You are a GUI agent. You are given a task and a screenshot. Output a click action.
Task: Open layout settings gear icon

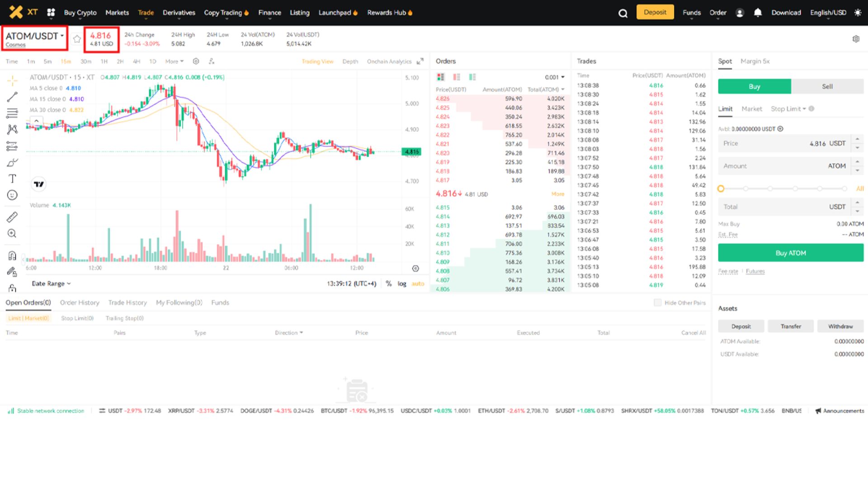click(856, 39)
